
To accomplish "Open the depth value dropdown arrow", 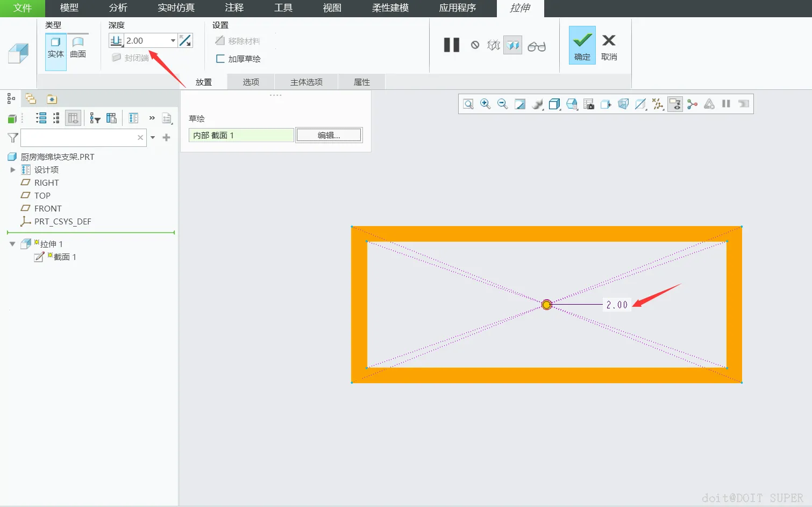I will pyautogui.click(x=173, y=40).
